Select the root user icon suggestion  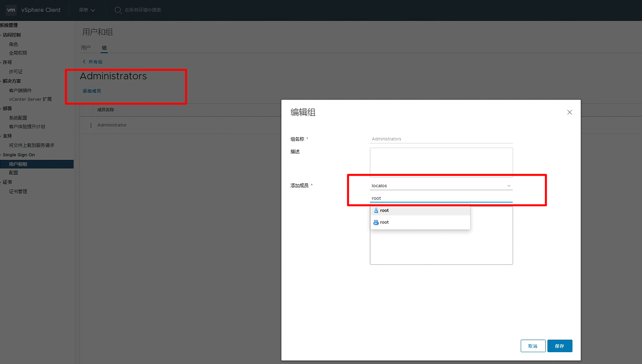pyautogui.click(x=376, y=211)
